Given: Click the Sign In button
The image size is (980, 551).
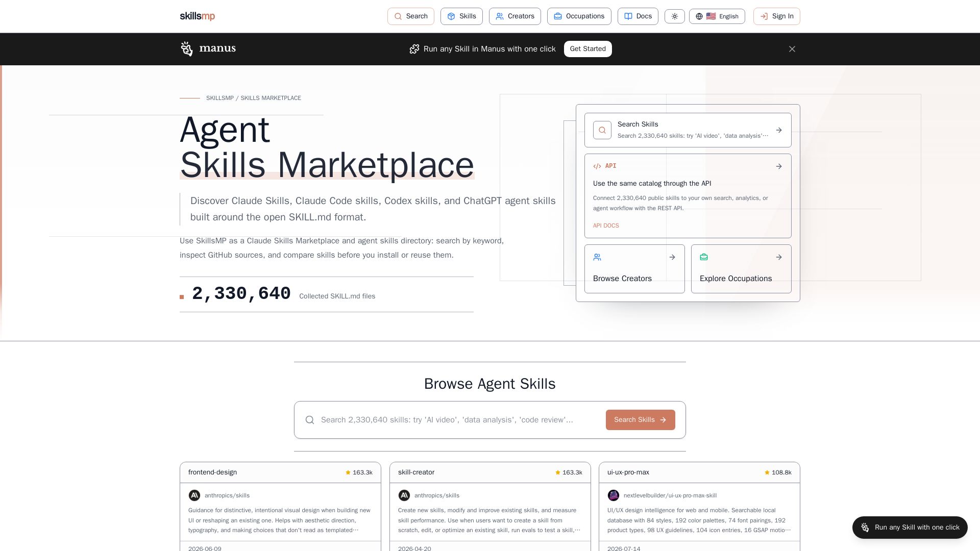Looking at the screenshot, I should pyautogui.click(x=777, y=16).
